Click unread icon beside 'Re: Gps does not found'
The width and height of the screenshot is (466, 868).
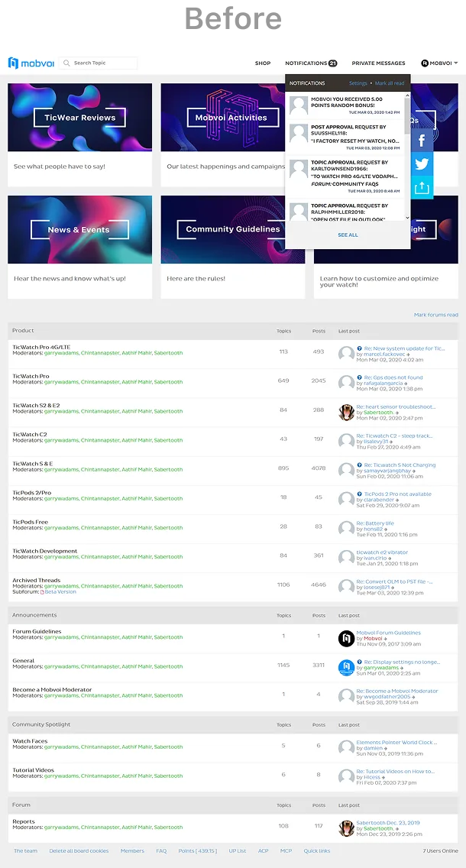[x=359, y=377]
